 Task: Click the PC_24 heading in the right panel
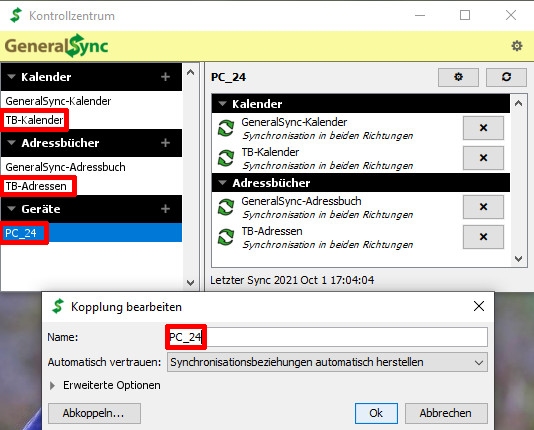tap(228, 77)
